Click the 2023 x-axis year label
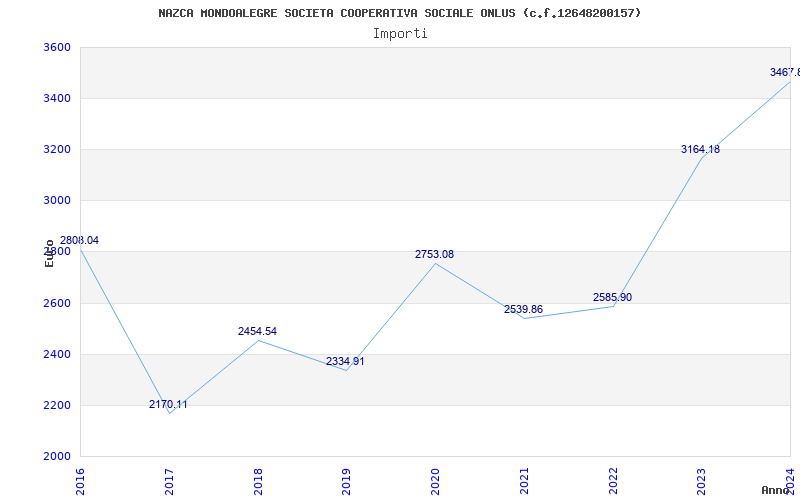 (x=702, y=482)
